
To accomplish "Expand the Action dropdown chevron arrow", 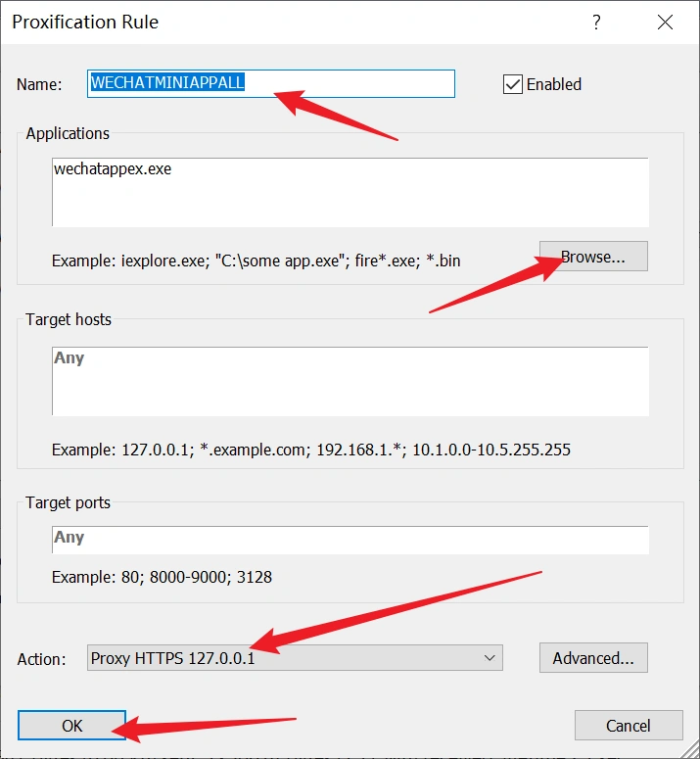I will click(490, 658).
